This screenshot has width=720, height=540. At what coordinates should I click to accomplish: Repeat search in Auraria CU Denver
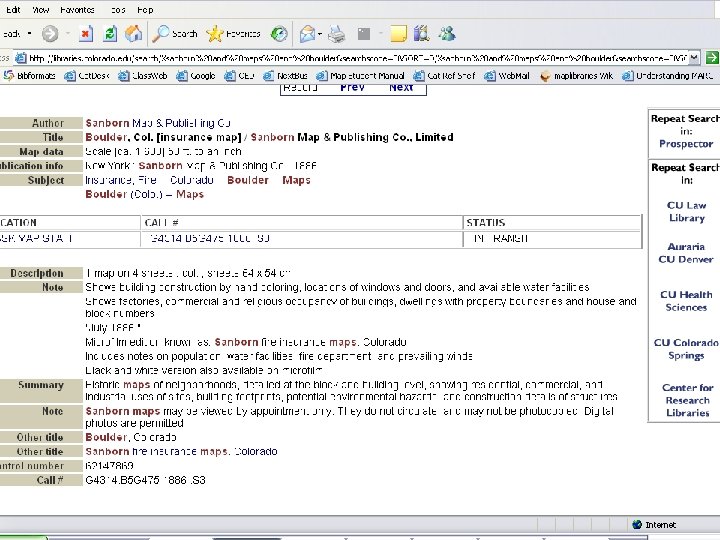(x=686, y=253)
